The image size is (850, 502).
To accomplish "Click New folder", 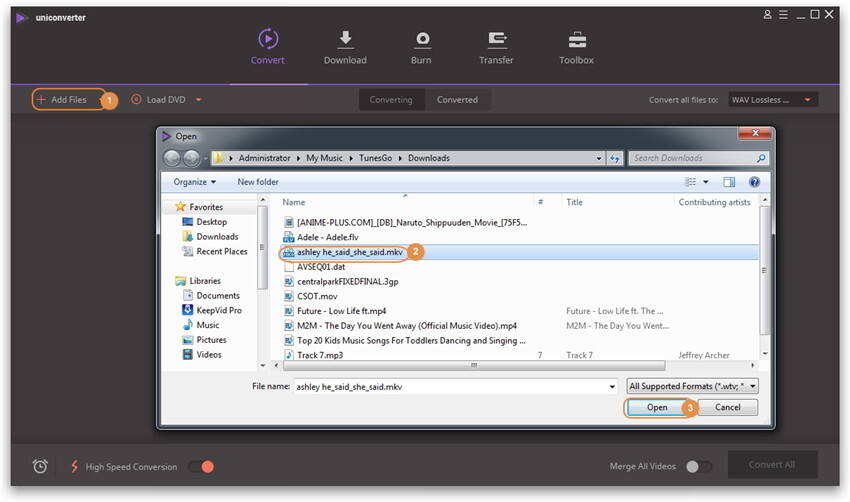I will [258, 182].
